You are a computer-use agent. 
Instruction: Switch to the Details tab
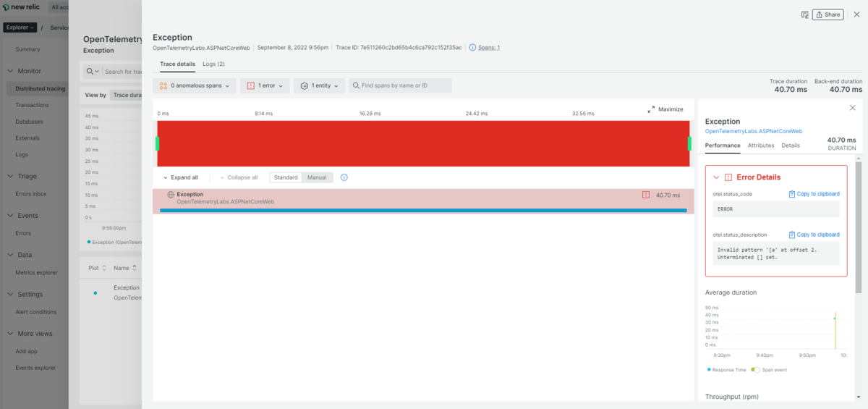pyautogui.click(x=791, y=146)
